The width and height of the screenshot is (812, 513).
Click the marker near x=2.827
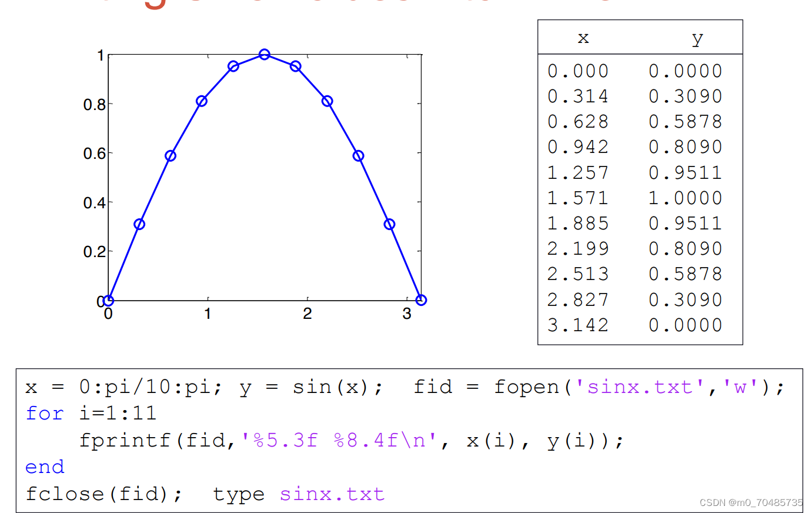click(389, 224)
